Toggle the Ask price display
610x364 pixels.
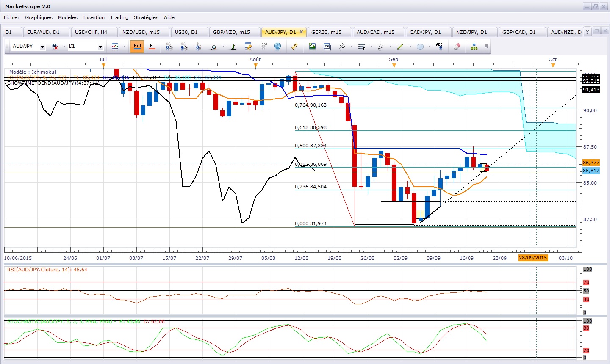coord(152,46)
